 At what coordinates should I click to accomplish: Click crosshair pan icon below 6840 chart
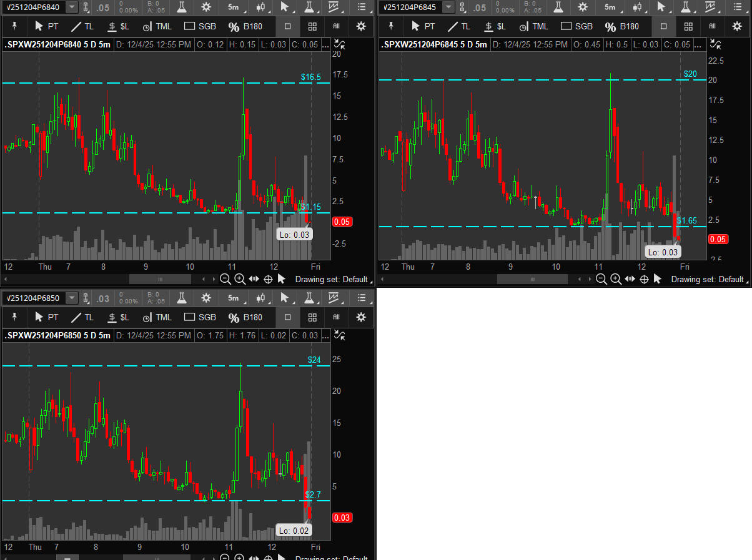tap(268, 279)
